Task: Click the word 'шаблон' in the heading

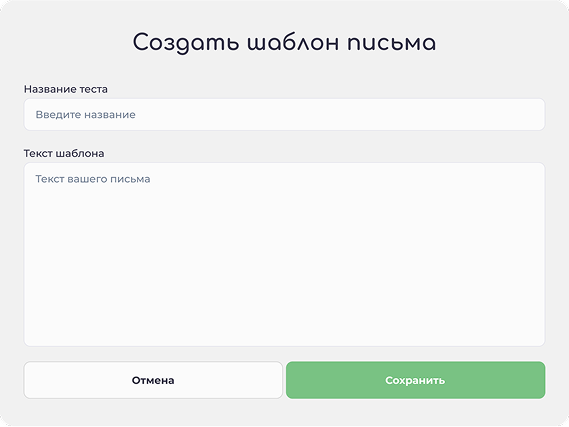Action: pos(293,42)
